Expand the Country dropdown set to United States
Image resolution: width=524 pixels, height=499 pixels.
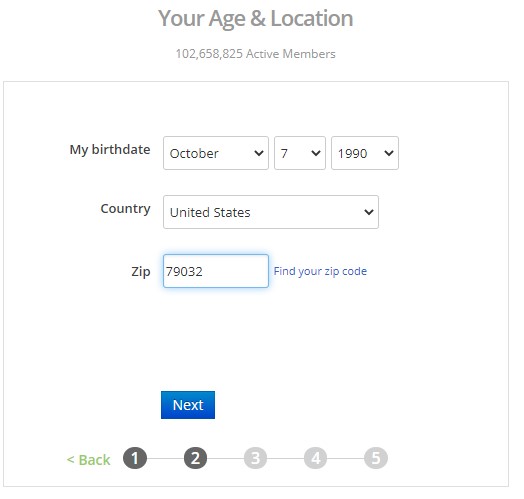tap(271, 212)
